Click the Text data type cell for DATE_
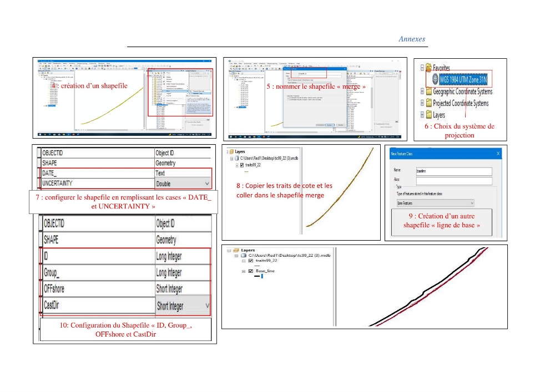The image size is (555, 392). click(183, 173)
